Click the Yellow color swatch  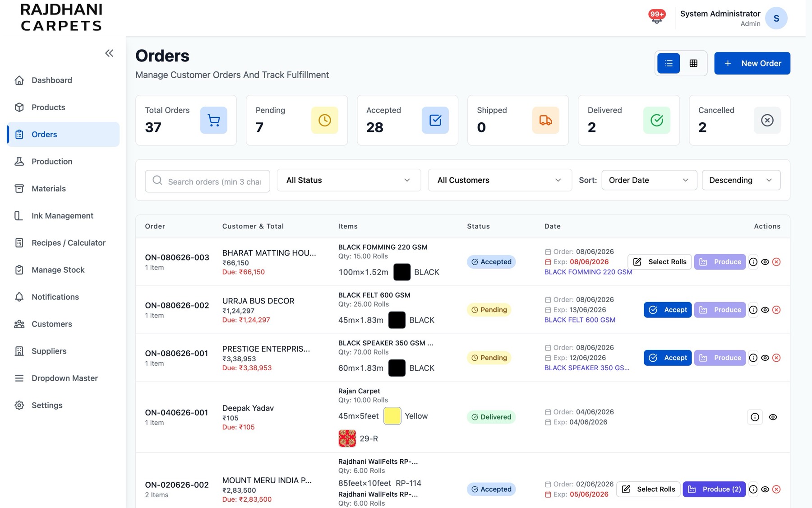pyautogui.click(x=392, y=416)
